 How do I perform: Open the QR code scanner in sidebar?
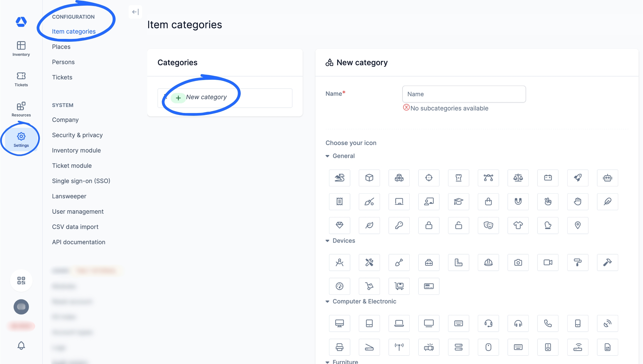click(x=21, y=281)
